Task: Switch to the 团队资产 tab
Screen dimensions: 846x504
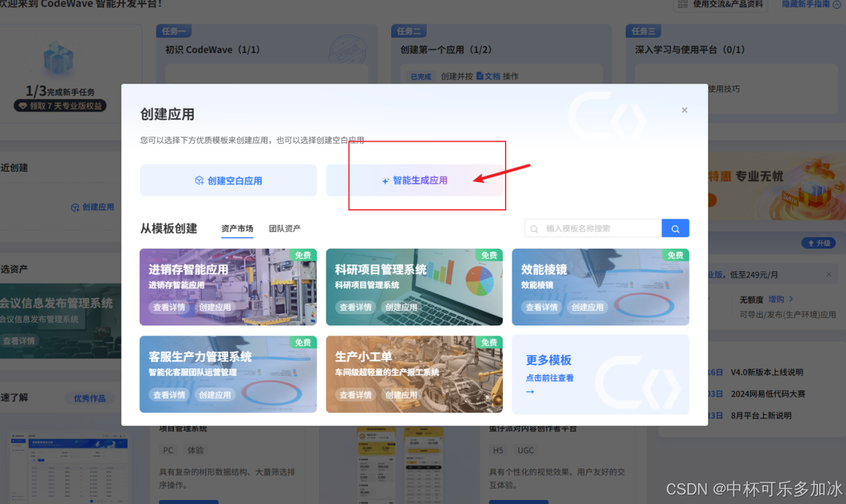Action: [x=285, y=229]
